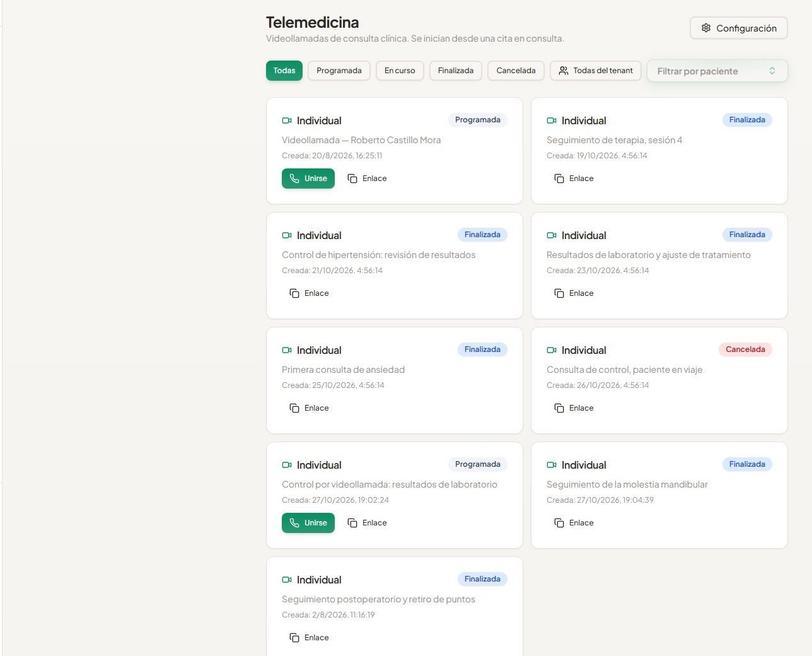
Task: Click "Seguimiento de la molestia mandibular" description
Action: [x=627, y=484]
